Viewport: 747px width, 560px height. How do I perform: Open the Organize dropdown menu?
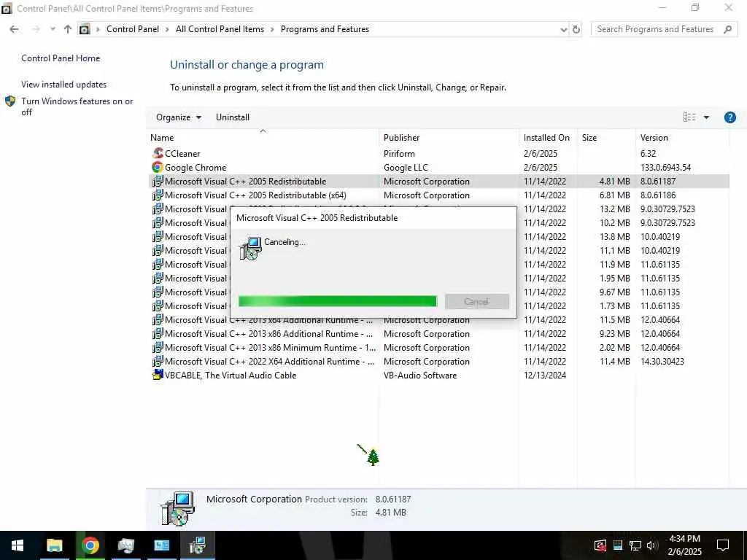click(x=179, y=117)
